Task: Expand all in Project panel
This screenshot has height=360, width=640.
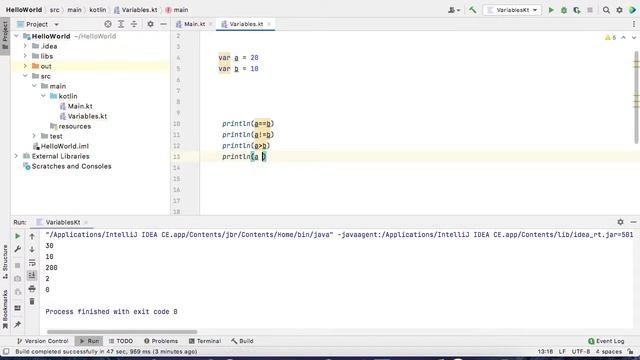Action: tap(121, 24)
